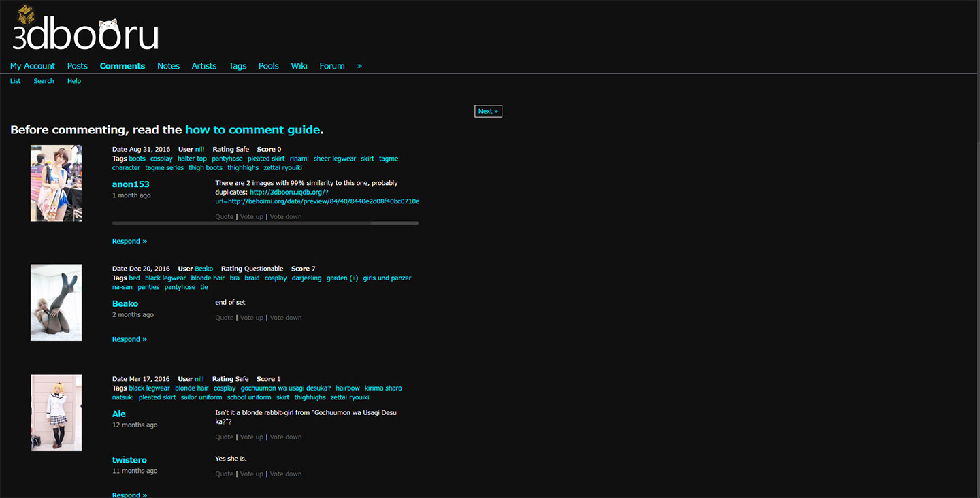Open the Notes page
Screen dimensions: 980x498
pos(168,66)
